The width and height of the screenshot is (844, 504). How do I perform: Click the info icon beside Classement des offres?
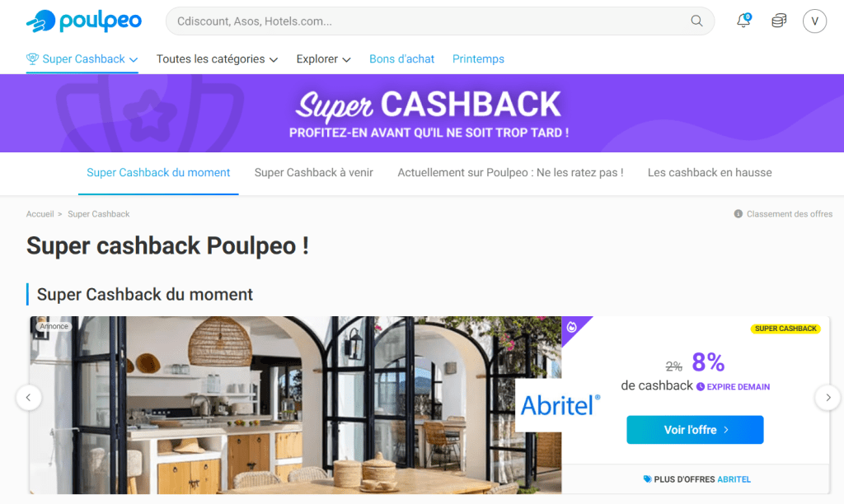coord(738,213)
